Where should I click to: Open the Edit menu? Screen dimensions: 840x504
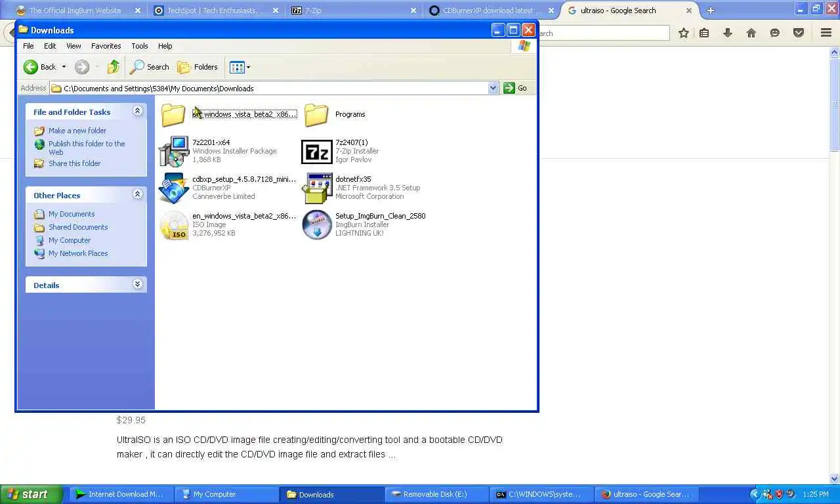coord(50,46)
